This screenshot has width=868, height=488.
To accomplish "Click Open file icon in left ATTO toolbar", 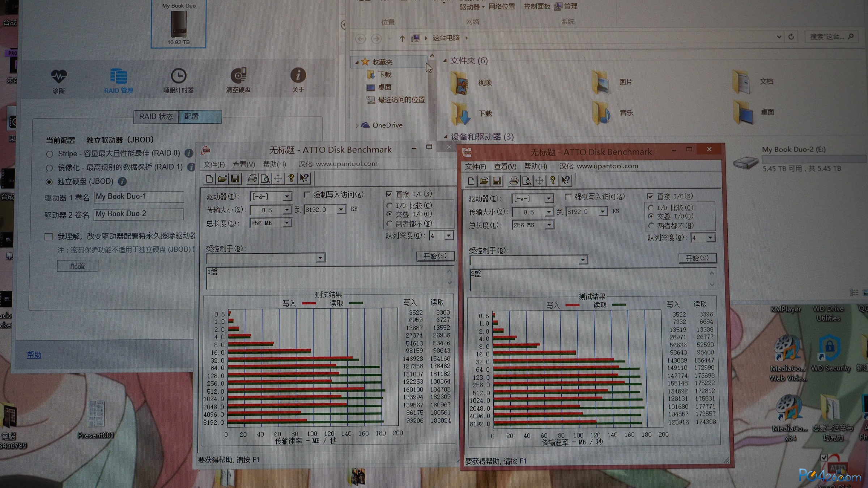I will tap(222, 179).
